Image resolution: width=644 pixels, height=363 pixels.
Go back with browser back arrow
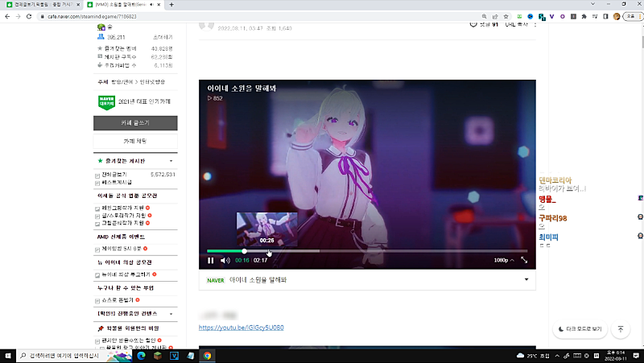[x=7, y=16]
